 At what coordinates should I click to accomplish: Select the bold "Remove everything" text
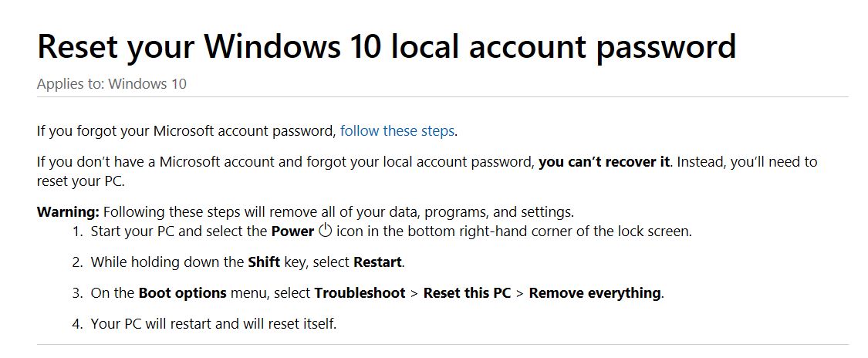pos(595,292)
